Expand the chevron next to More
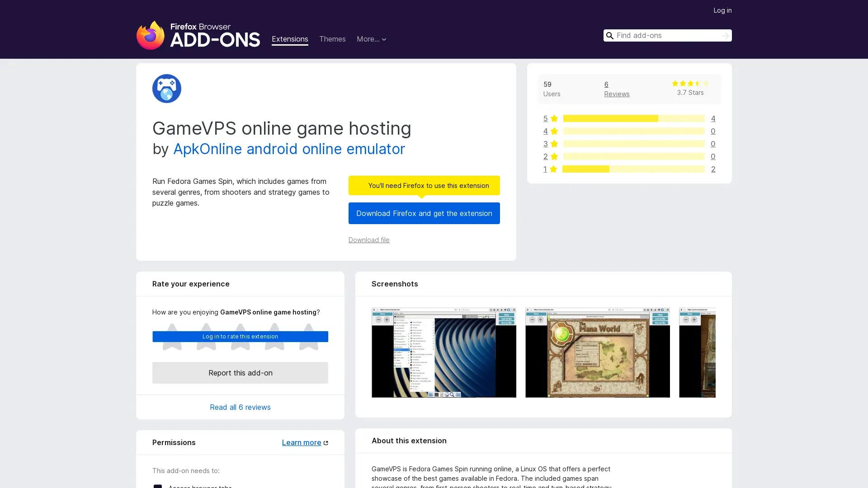Viewport: 868px width, 488px height. (383, 40)
